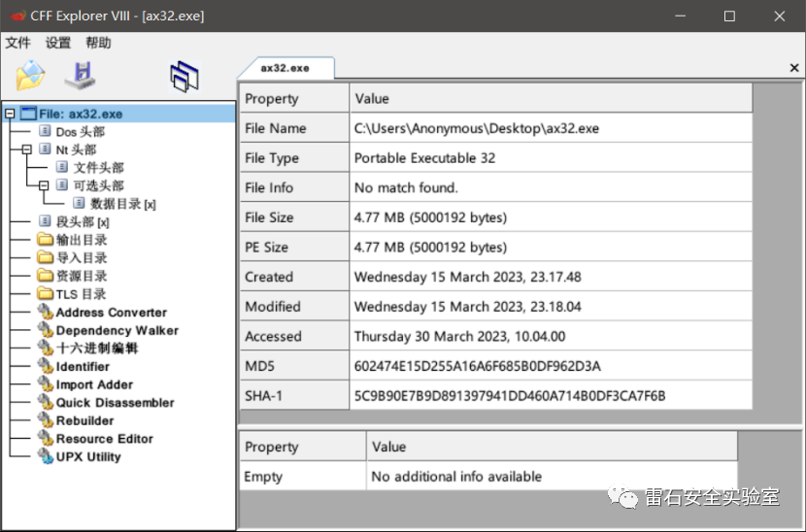Open the windows list toolbar icon
The image size is (806, 532).
click(185, 77)
